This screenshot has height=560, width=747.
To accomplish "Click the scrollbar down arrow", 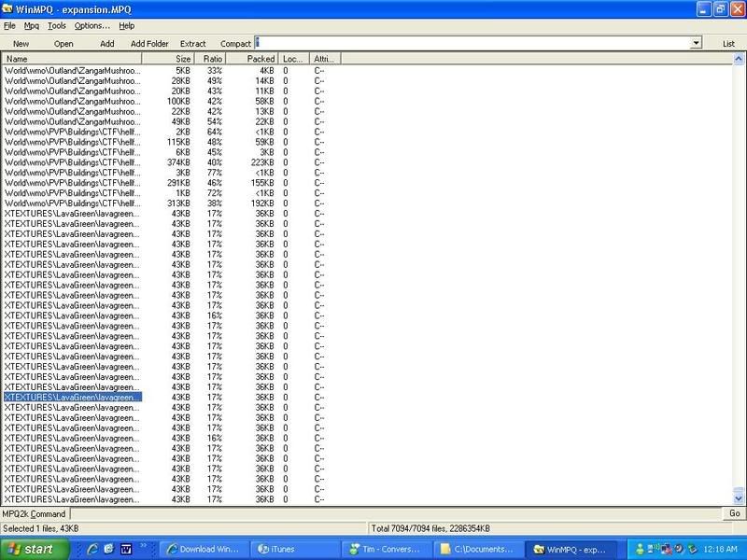I will point(739,499).
